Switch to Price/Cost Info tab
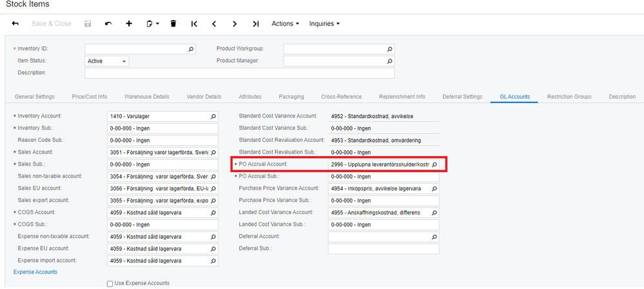The image size is (644, 289). click(90, 97)
